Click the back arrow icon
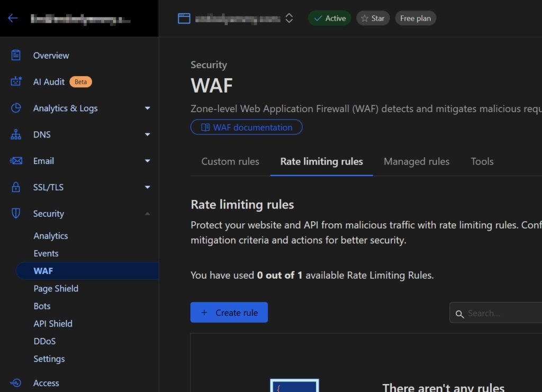The width and height of the screenshot is (542, 392). [x=13, y=18]
